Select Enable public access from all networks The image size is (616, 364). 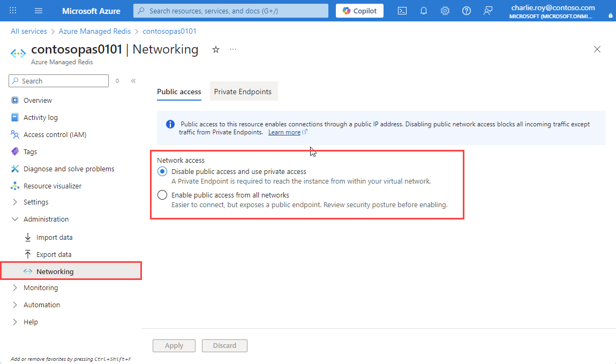162,195
